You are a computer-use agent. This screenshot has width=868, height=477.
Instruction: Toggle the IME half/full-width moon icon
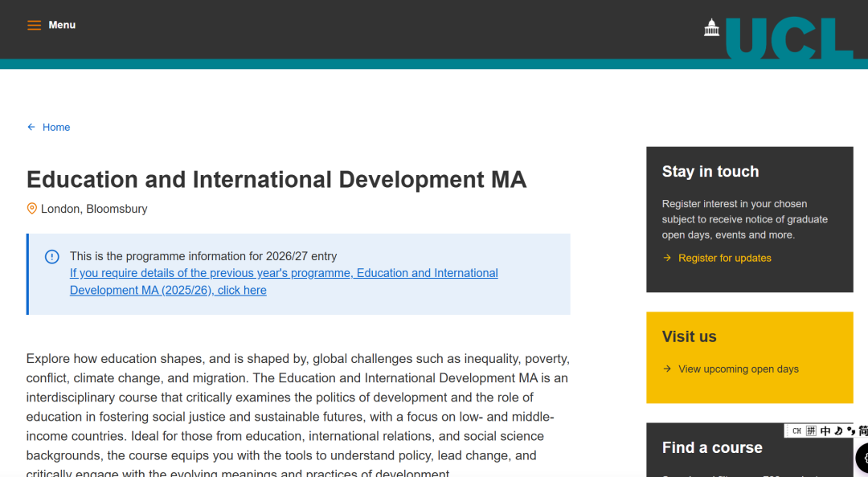(838, 431)
